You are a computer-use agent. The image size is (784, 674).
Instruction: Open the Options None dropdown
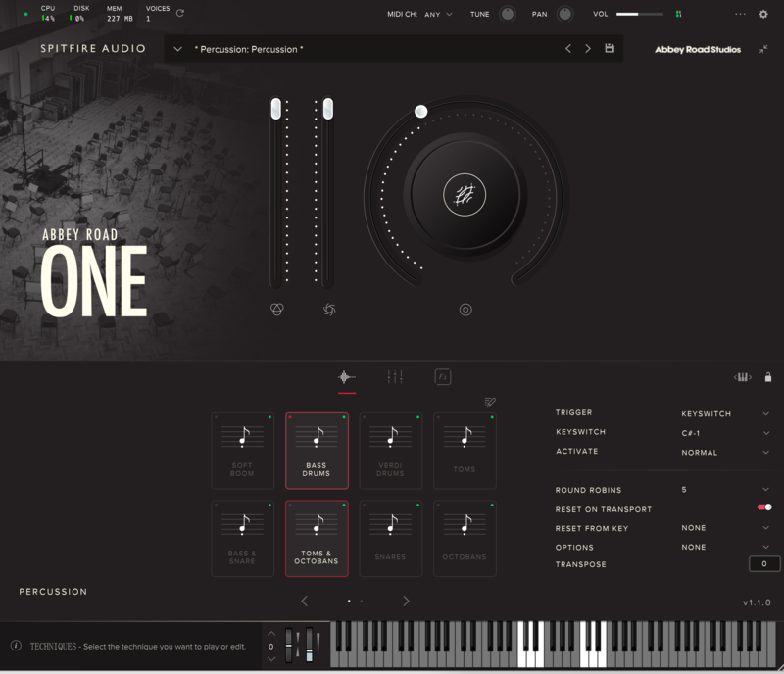pos(725,547)
